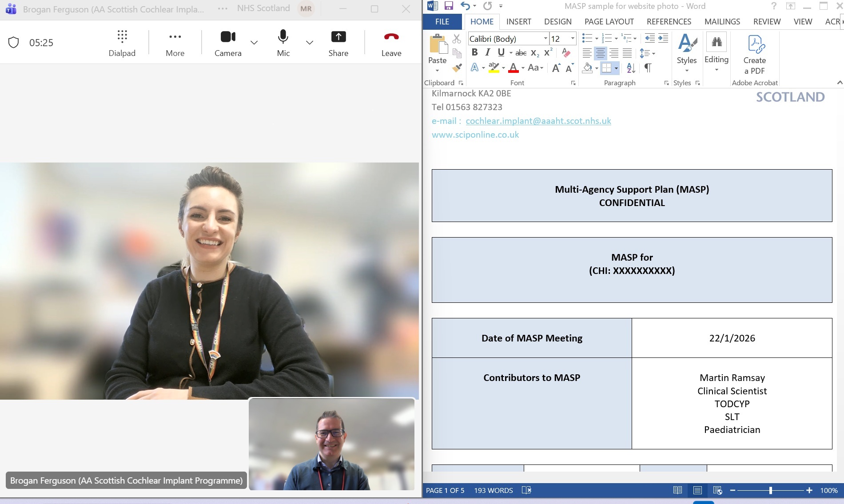Screen dimensions: 844x504
Task: Click the cochlear.implant email link
Action: pyautogui.click(x=538, y=121)
